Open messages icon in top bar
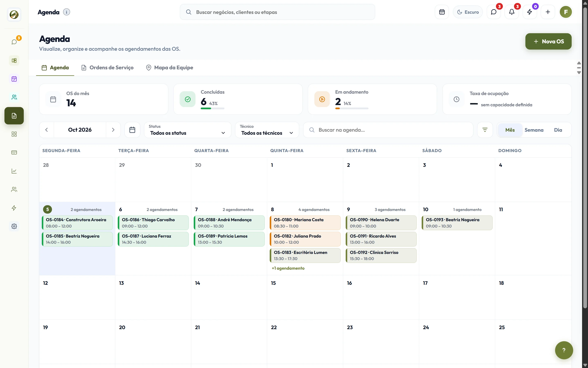This screenshot has height=368, width=588. point(493,12)
